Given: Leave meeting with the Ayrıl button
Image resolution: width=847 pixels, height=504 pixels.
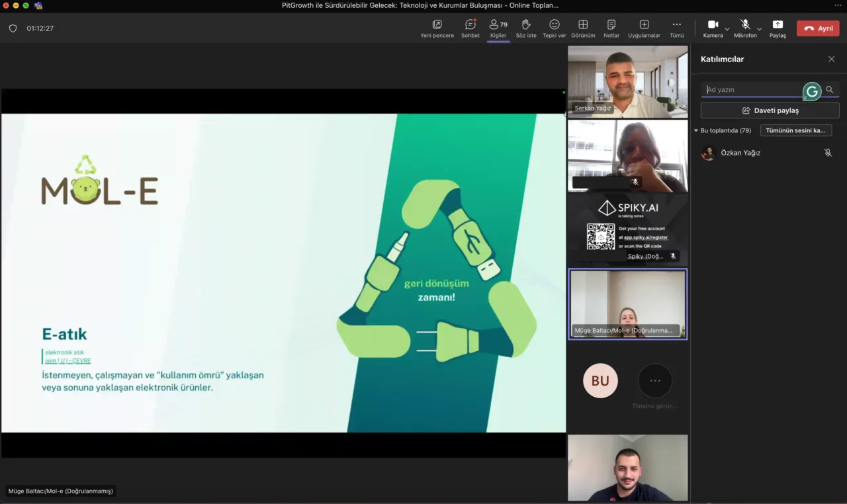Looking at the screenshot, I should (x=818, y=28).
